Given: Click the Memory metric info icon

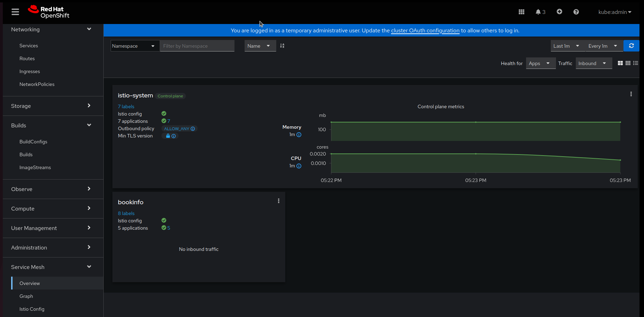Looking at the screenshot, I should point(299,135).
